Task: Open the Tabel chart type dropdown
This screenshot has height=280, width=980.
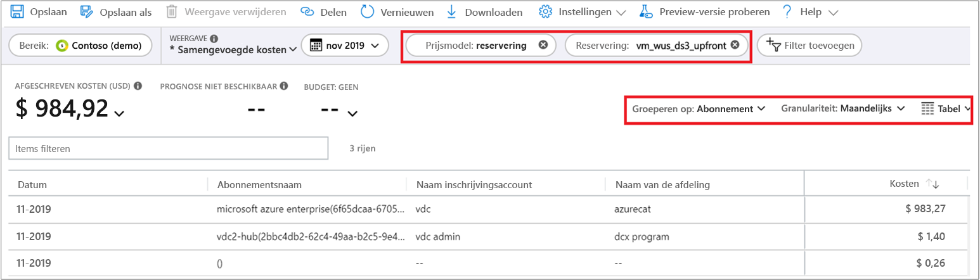Action: point(946,109)
